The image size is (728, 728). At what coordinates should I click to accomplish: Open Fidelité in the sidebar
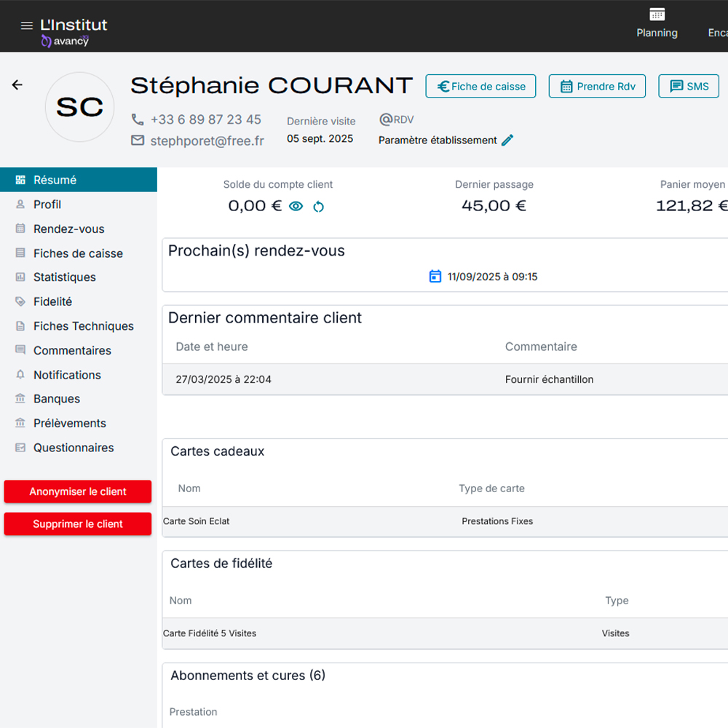(52, 301)
